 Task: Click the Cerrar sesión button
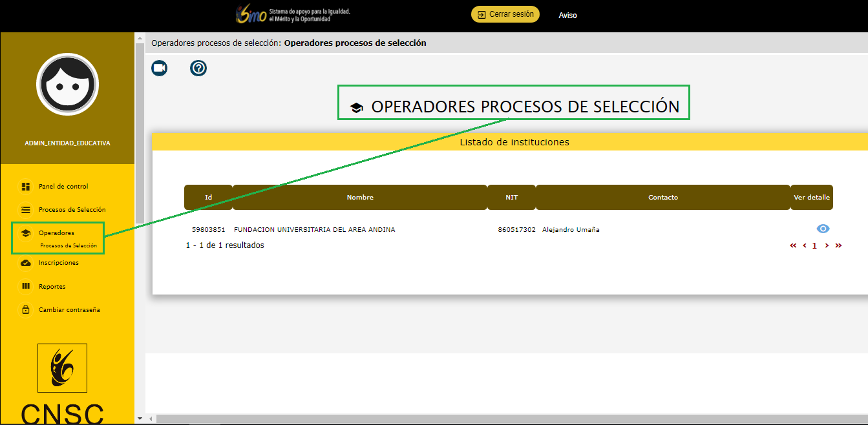[x=505, y=14]
